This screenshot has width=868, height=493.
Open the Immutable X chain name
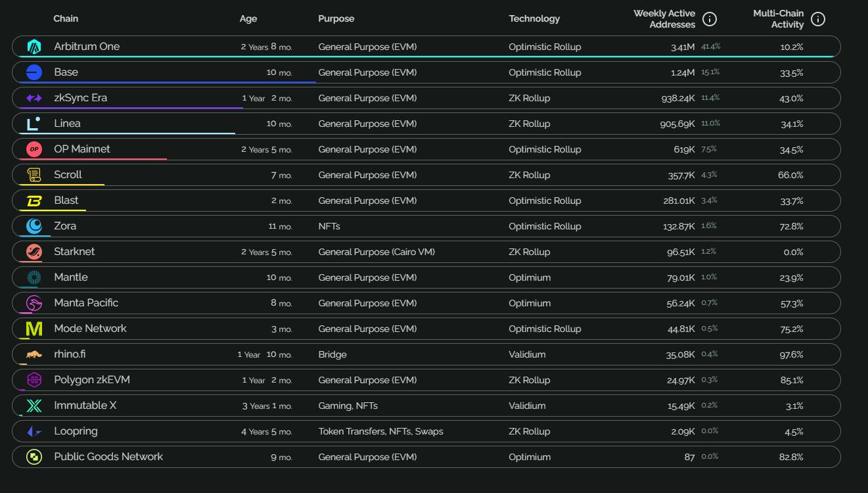pyautogui.click(x=85, y=405)
